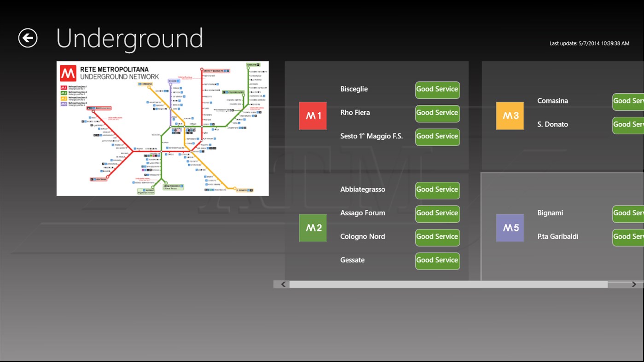This screenshot has width=644, height=362.
Task: Select the Sesto 1° Maggio F.S. label
Action: [371, 136]
